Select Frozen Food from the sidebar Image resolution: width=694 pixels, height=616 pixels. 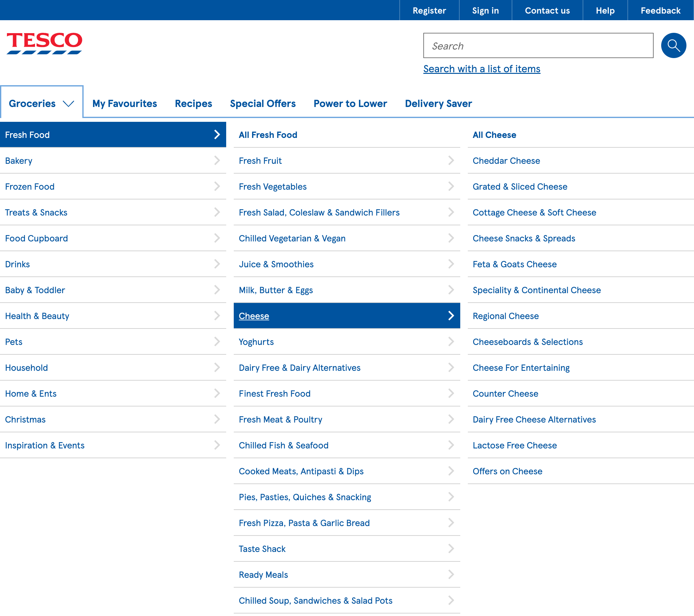click(x=30, y=187)
